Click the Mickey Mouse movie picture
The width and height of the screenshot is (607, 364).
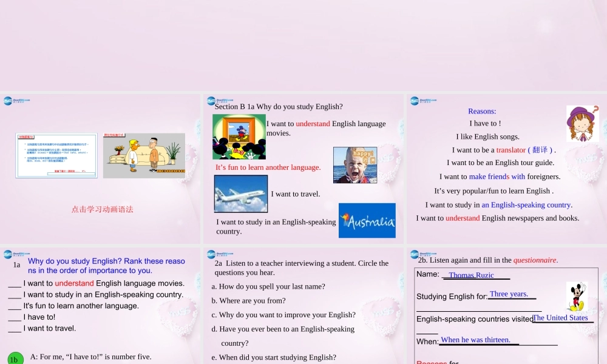(x=239, y=136)
